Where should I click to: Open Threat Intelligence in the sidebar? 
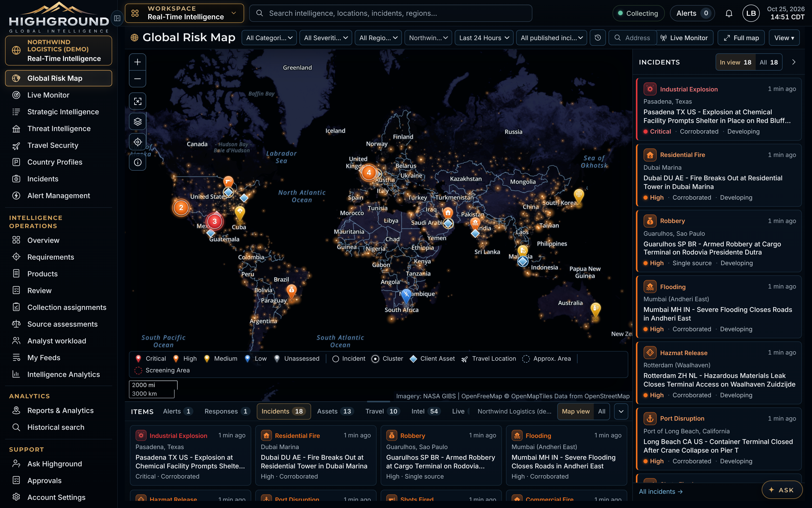[59, 128]
